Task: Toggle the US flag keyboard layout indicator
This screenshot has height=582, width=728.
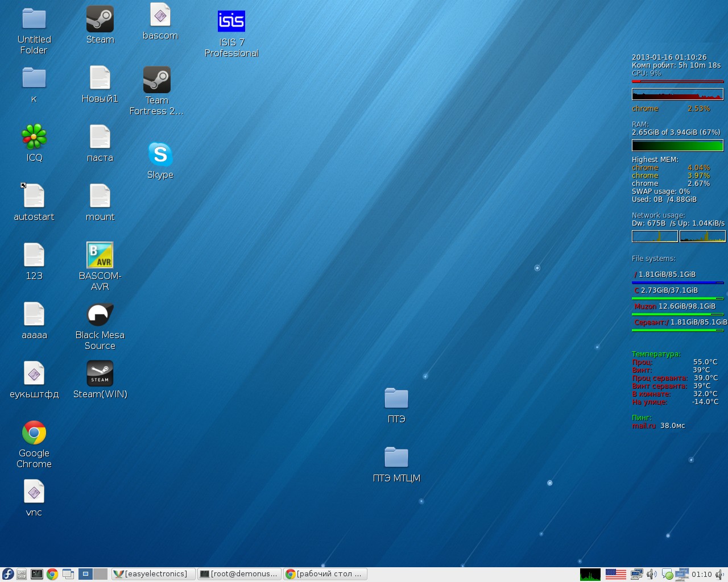Action: click(x=615, y=574)
